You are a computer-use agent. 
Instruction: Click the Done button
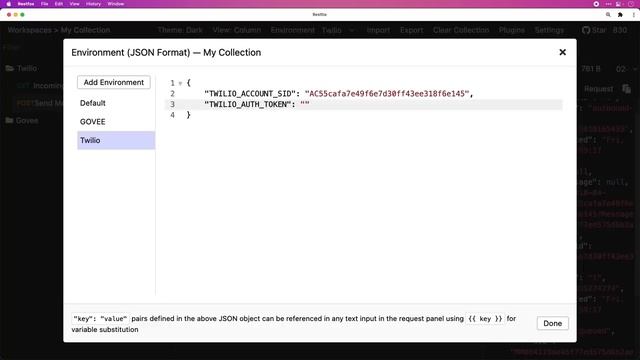[553, 323]
